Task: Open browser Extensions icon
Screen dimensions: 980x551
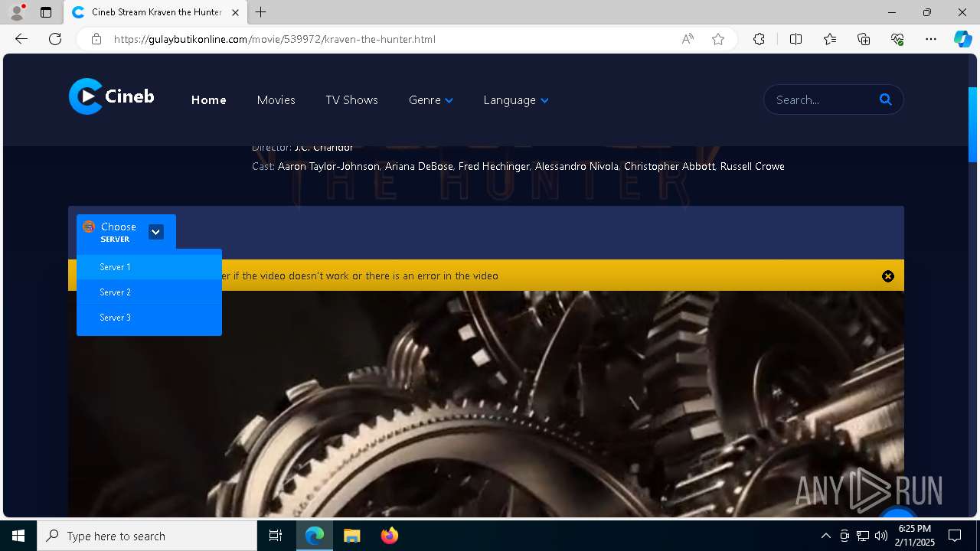Action: click(759, 39)
